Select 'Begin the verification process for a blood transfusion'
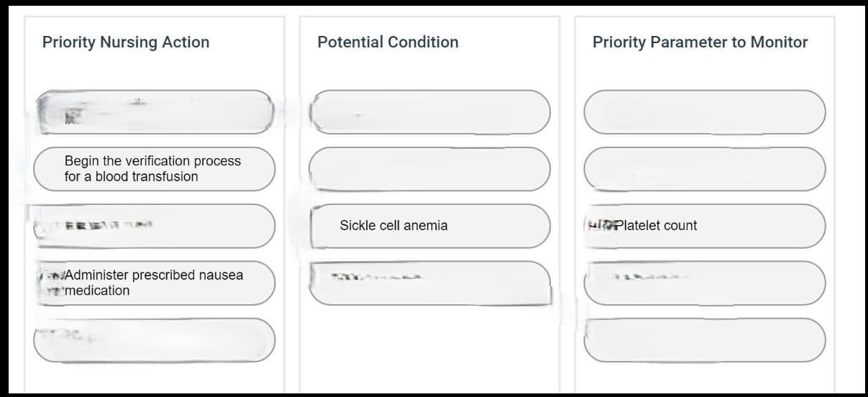This screenshot has height=397, width=868. [x=154, y=169]
